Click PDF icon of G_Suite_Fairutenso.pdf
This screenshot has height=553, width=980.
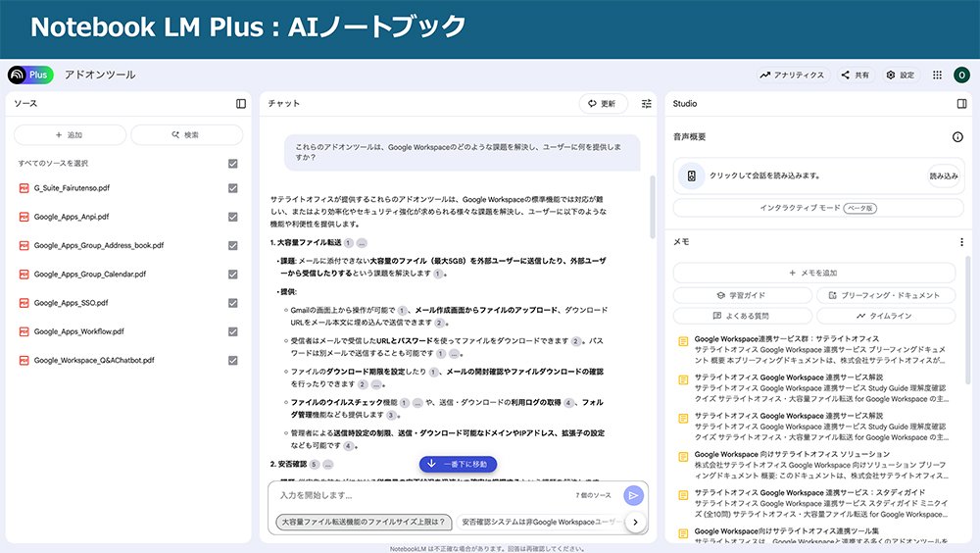click(x=24, y=188)
